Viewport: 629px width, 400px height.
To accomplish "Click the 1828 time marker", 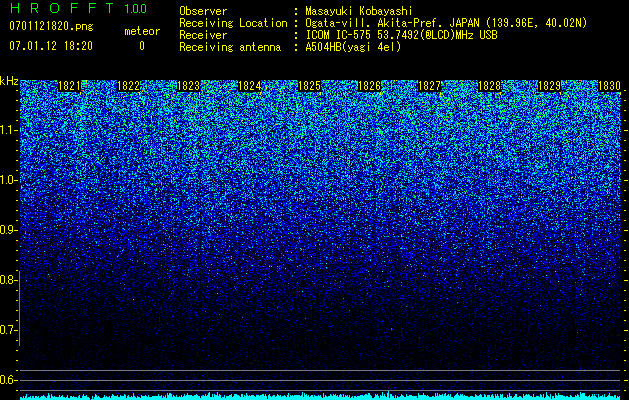I will [490, 86].
